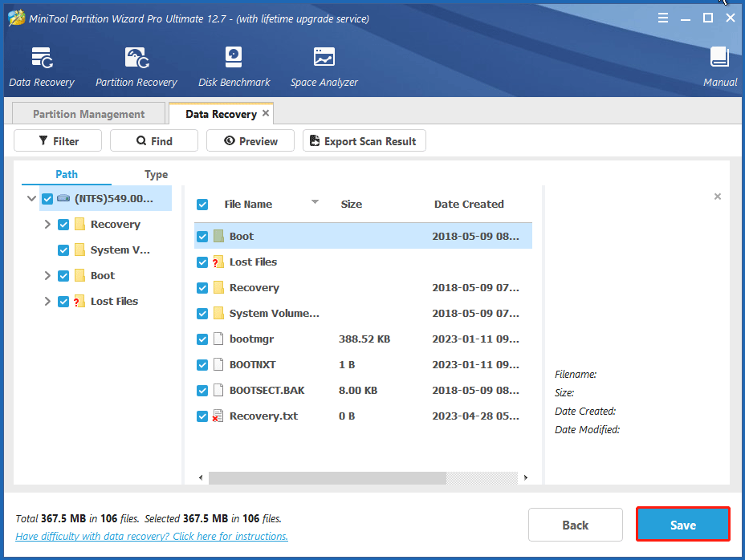Select the Type tab in sidebar
This screenshot has width=745, height=560.
156,174
